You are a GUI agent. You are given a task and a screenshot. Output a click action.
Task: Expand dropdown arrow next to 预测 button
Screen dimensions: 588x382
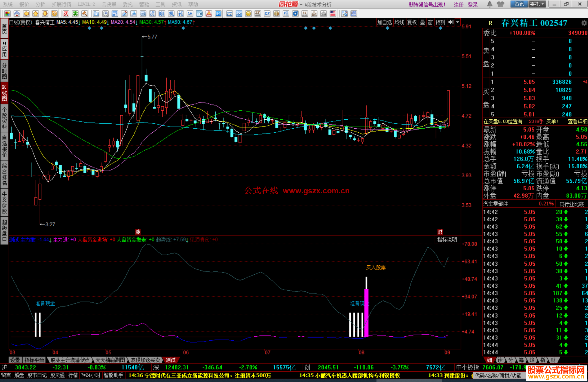click(458, 22)
